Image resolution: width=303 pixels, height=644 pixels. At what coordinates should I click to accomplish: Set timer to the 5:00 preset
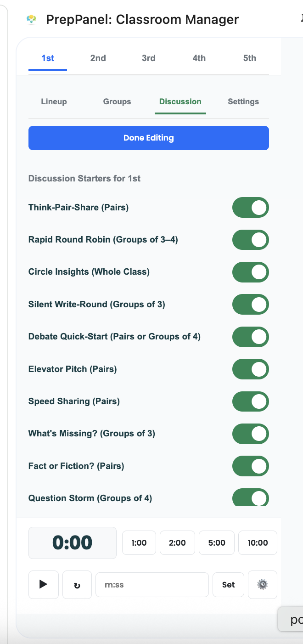pyautogui.click(x=217, y=543)
